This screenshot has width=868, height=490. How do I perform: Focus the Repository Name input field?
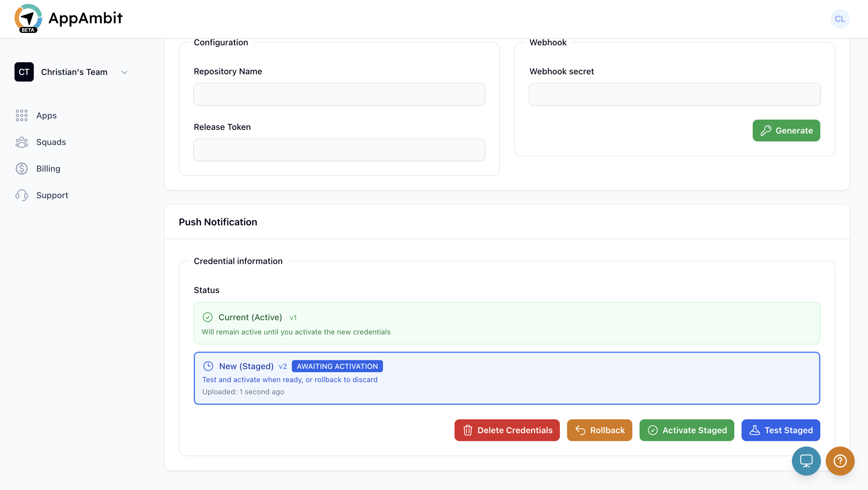click(x=339, y=95)
